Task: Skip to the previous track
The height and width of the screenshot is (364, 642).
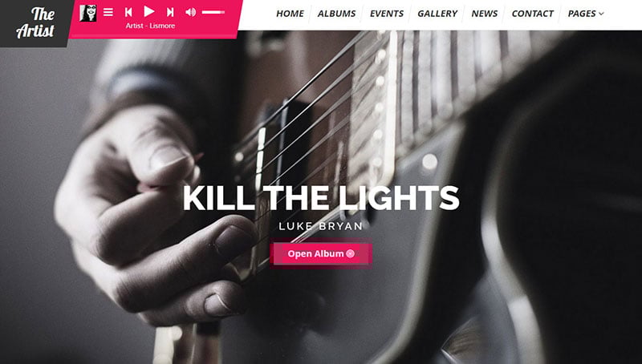Action: (128, 12)
